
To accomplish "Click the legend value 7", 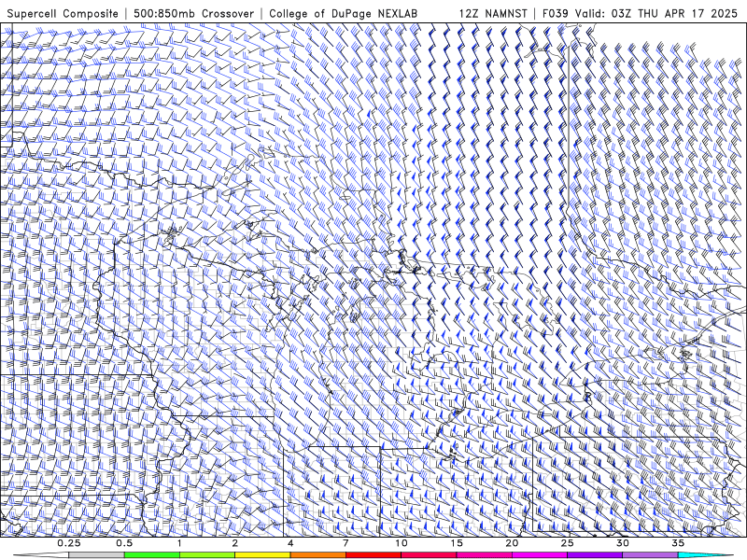I will click(345, 543).
